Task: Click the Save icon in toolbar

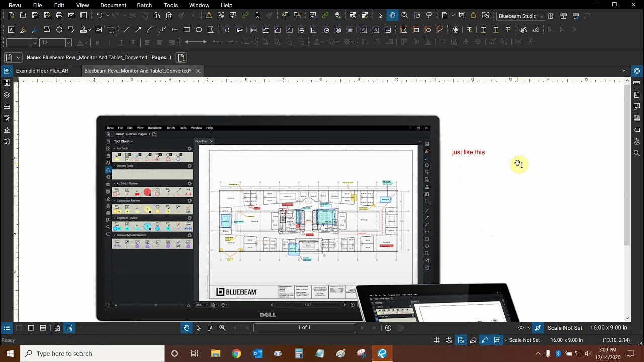Action: [35, 16]
